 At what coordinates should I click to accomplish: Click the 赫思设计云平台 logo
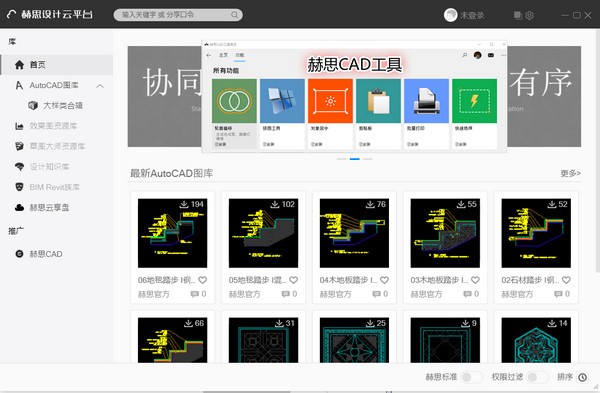click(x=49, y=15)
